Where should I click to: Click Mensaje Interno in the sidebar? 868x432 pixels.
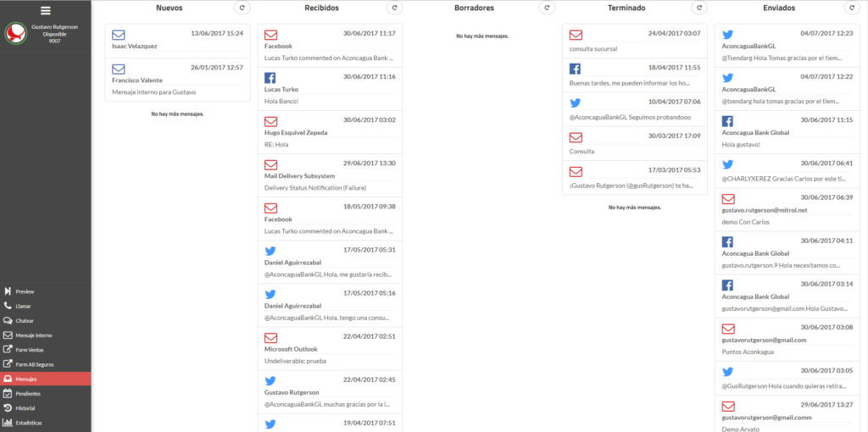pyautogui.click(x=33, y=335)
